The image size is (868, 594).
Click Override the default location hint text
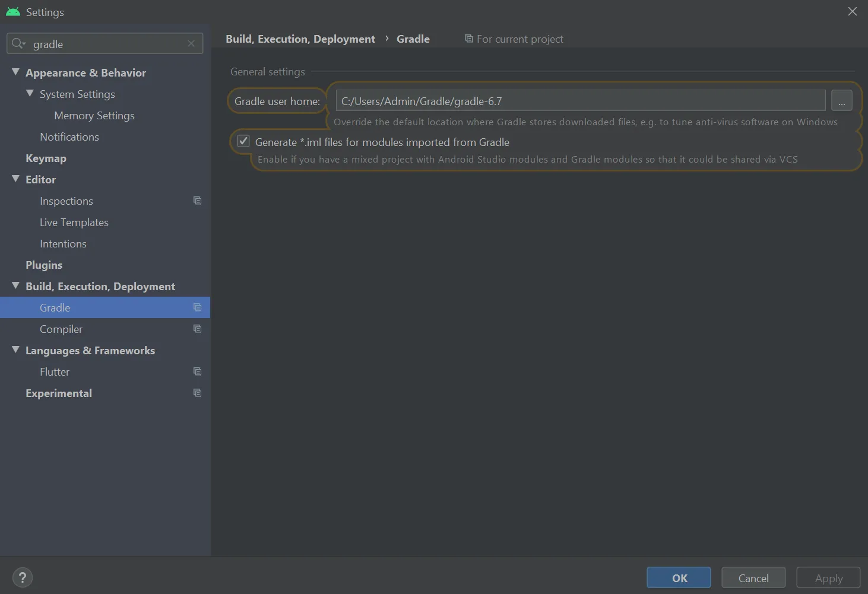pos(585,122)
